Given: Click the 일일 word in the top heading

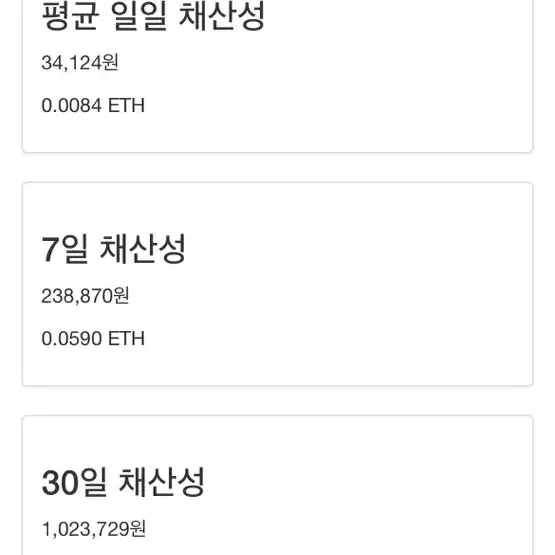Looking at the screenshot, I should pyautogui.click(x=139, y=16).
